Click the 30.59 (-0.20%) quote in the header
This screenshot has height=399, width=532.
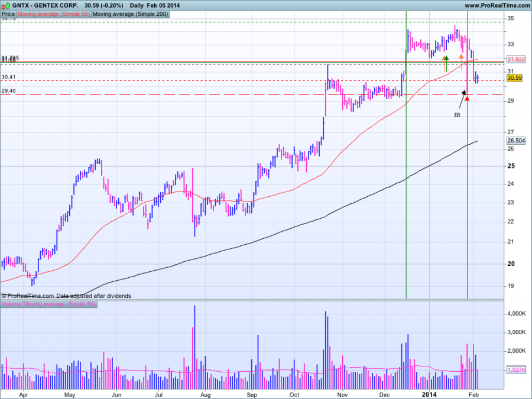[104, 5]
